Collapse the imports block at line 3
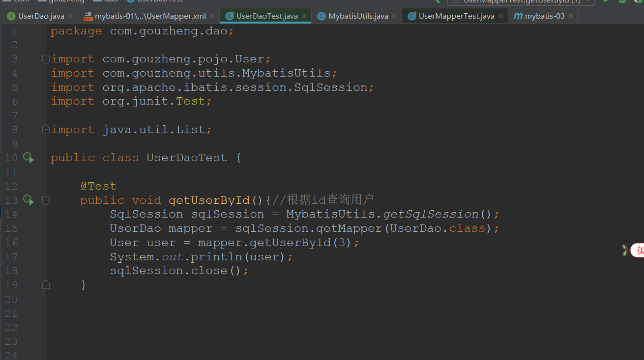Image resolution: width=644 pixels, height=360 pixels. pyautogui.click(x=46, y=59)
